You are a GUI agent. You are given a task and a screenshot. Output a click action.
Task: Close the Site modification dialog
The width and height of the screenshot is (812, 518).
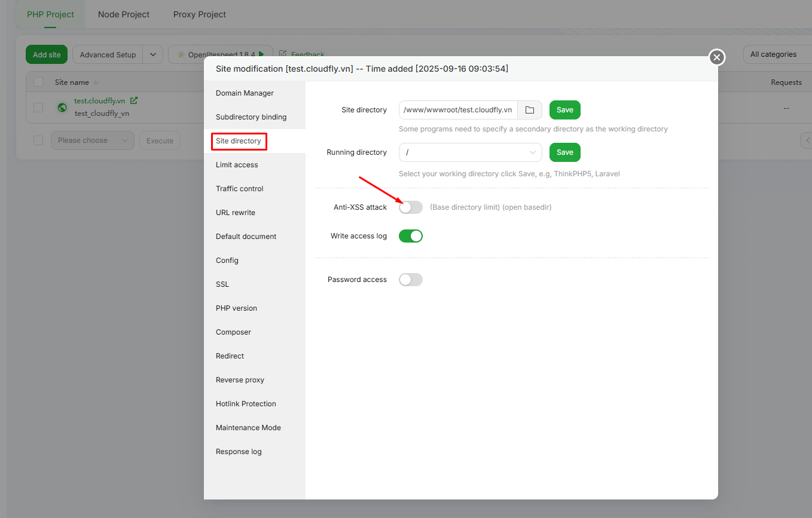[x=716, y=57]
